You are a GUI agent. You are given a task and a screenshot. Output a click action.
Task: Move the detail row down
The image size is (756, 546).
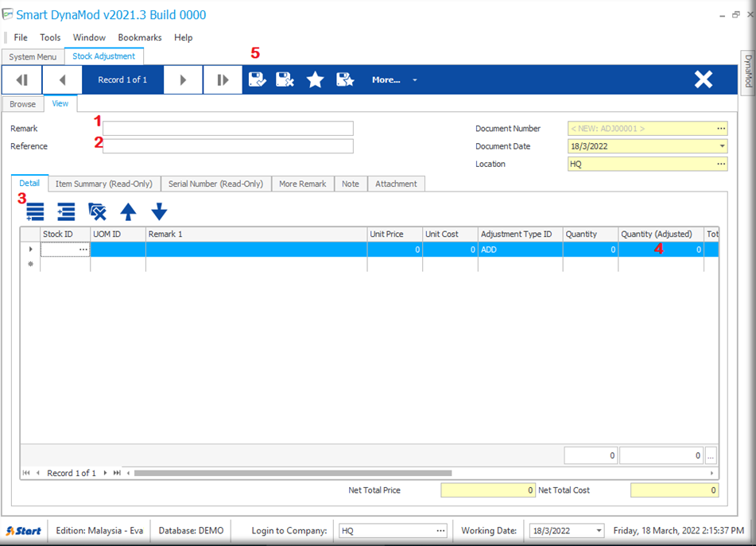159,212
